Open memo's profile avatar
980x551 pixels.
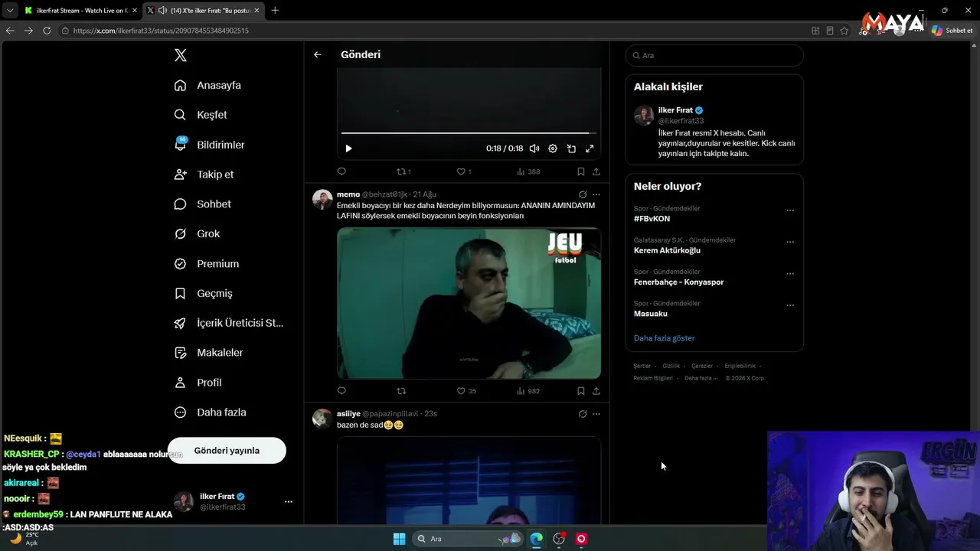point(322,200)
